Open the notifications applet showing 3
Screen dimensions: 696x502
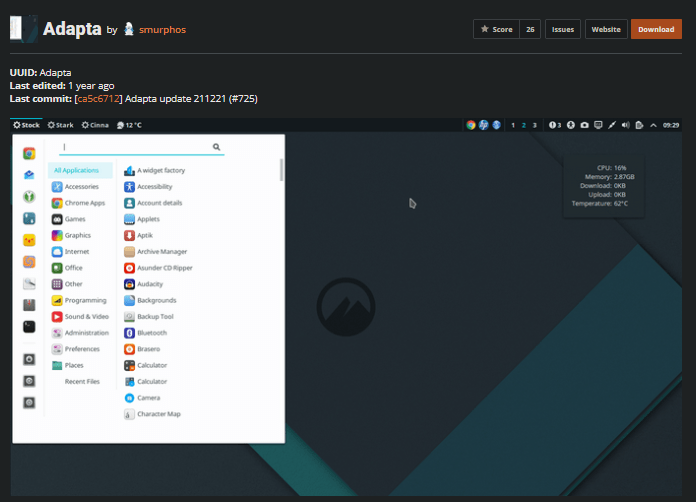tap(555, 125)
